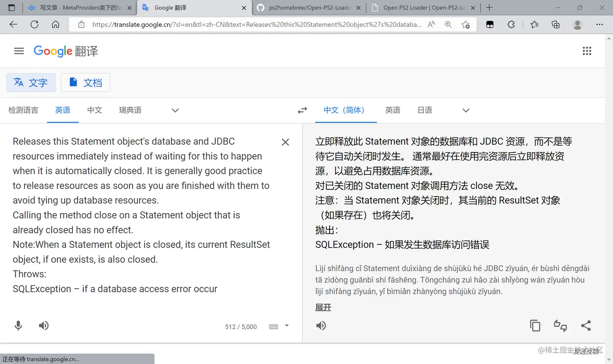Toggle the on-screen keyboard input tool
Screen dimensions: 613x364
(274, 327)
